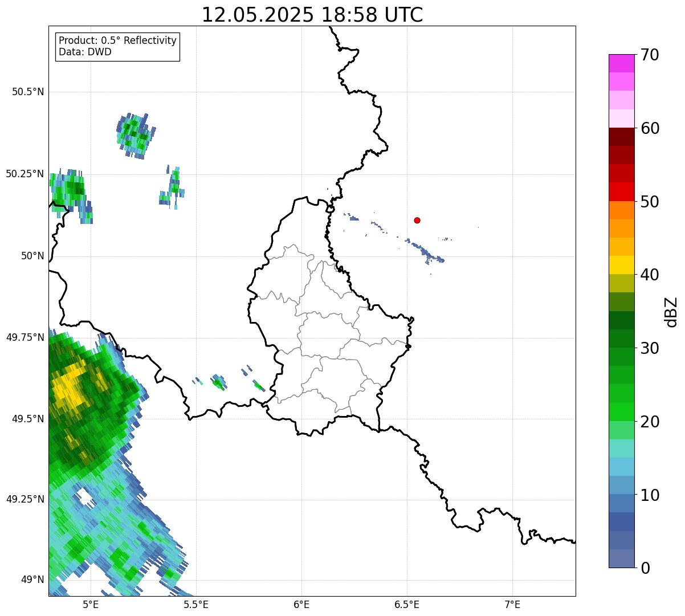
Task: Click the red dot marker on the map
Action: 417,220
